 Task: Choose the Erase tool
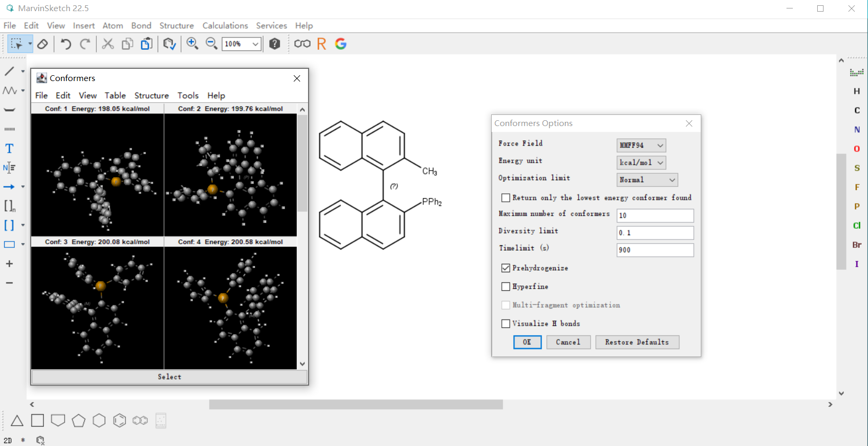(43, 44)
